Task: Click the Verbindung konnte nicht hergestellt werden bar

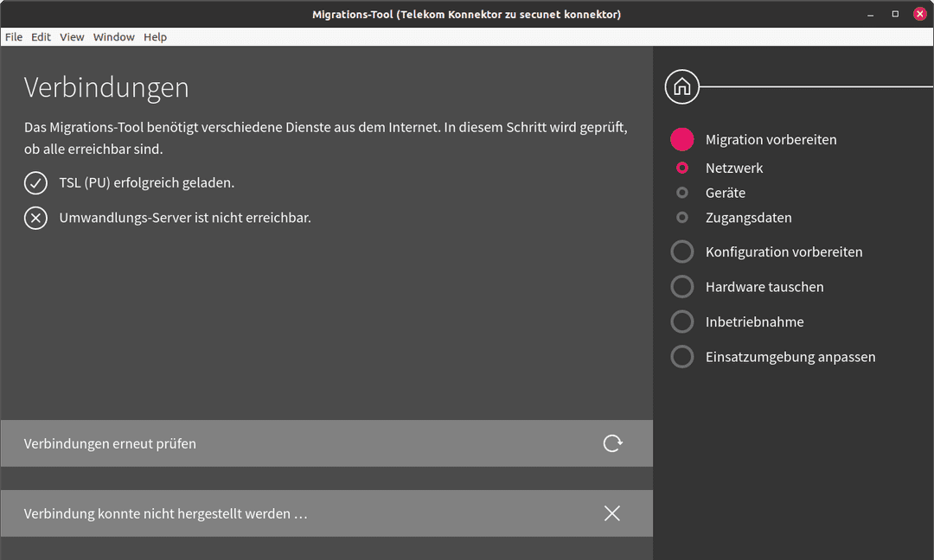Action: click(x=327, y=513)
